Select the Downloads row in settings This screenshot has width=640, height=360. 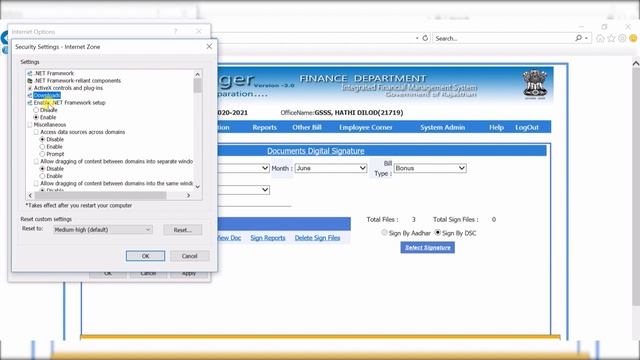[47, 96]
